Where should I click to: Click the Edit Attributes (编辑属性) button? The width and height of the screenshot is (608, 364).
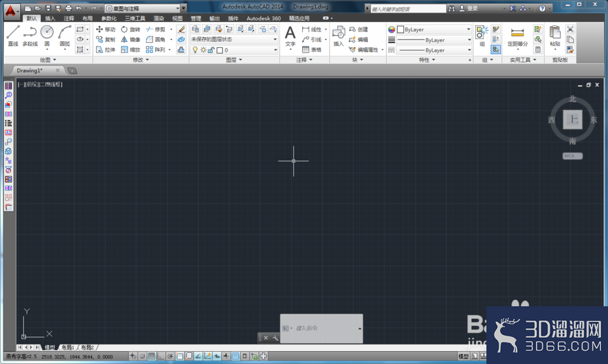click(364, 50)
